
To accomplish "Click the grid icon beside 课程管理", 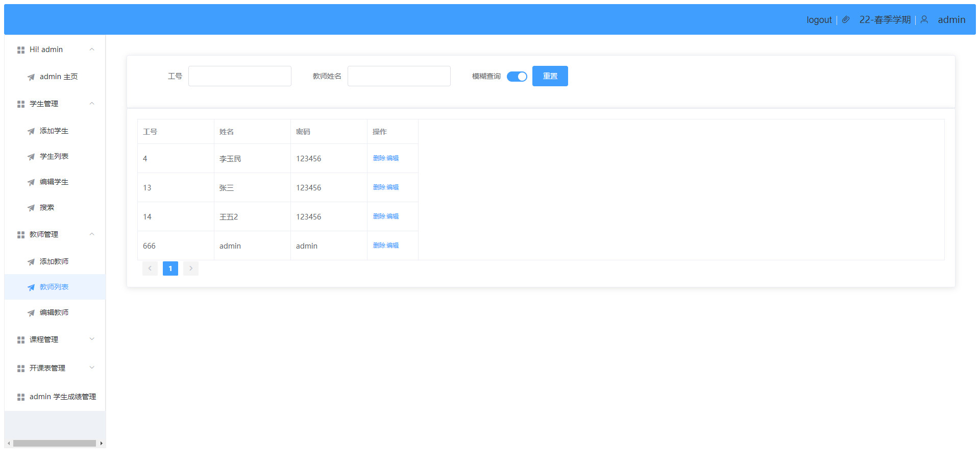I will click(x=21, y=340).
